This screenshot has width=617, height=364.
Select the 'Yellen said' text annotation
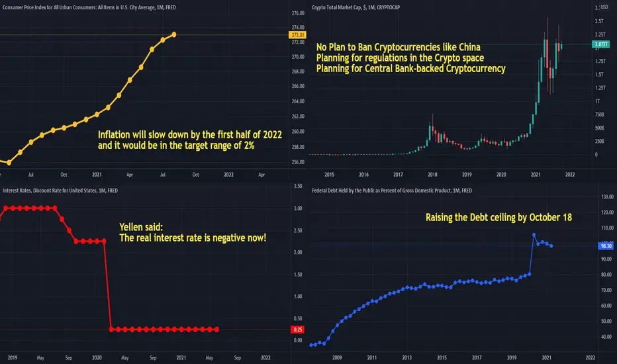point(193,232)
